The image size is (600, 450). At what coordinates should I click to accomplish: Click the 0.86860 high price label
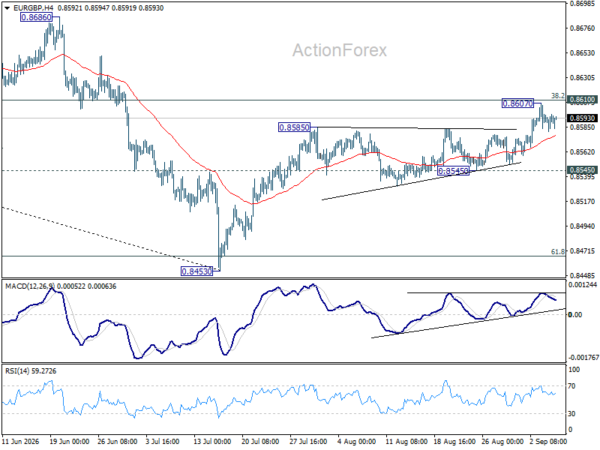click(36, 17)
